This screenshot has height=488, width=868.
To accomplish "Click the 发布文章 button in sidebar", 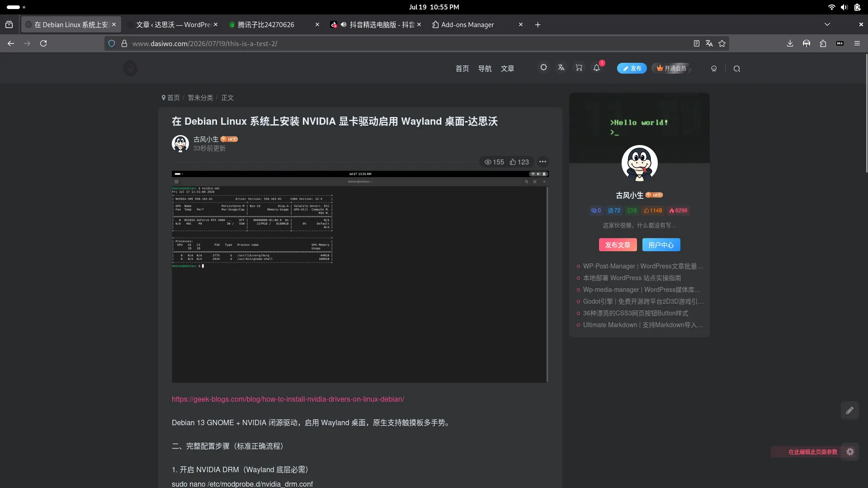I will pos(618,245).
